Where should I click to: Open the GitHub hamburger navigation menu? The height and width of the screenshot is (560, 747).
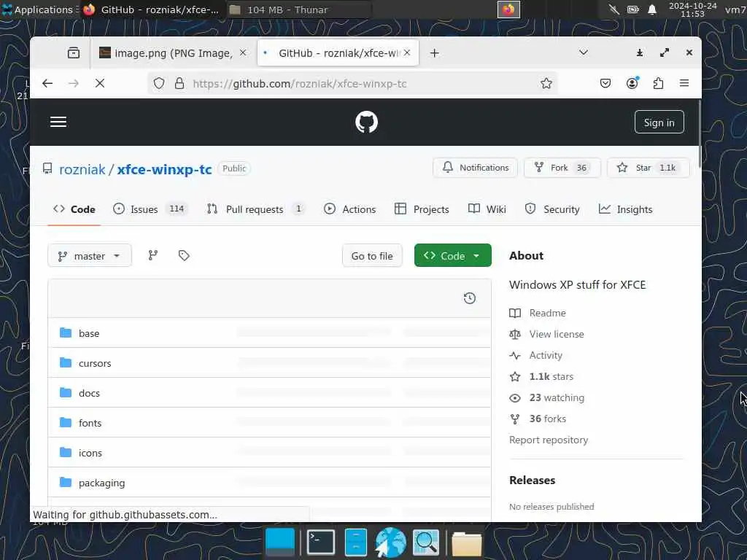[58, 122]
